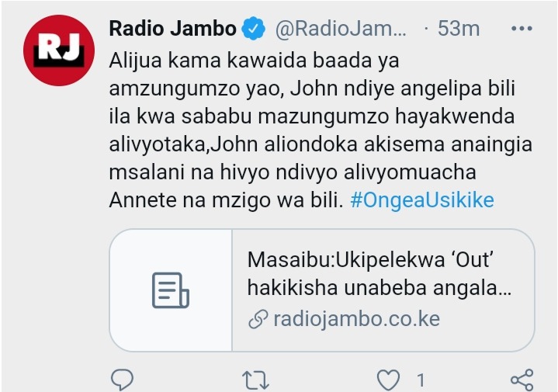Retweet the post using the retweet icon
Viewport: 558px width, 392px height.
255,380
